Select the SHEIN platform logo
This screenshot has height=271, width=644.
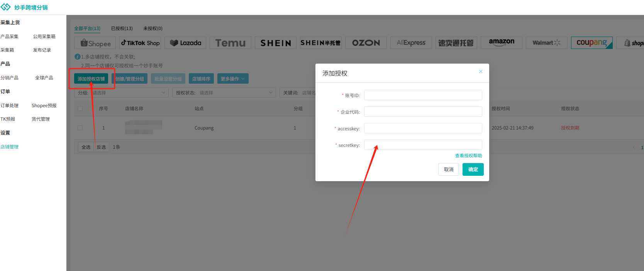[x=276, y=43]
